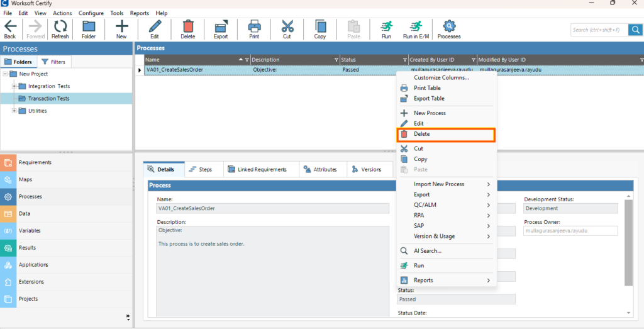Click the Process Owner field
Image resolution: width=644 pixels, height=329 pixels.
pyautogui.click(x=571, y=231)
